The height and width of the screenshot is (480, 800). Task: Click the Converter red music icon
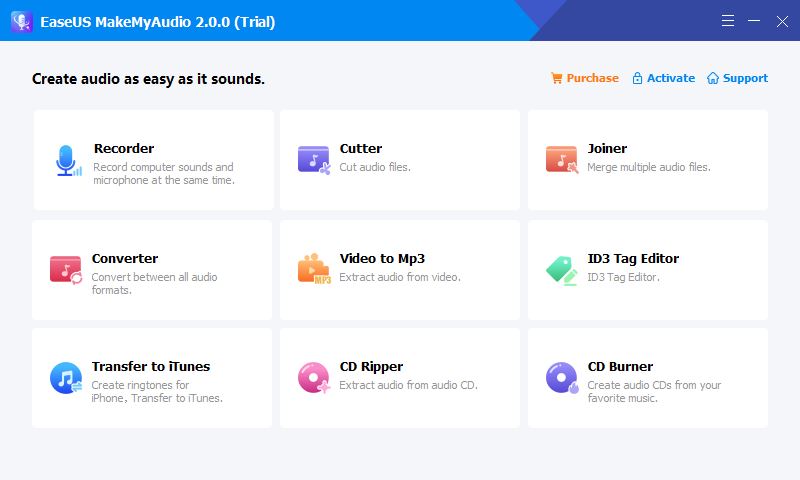click(66, 270)
